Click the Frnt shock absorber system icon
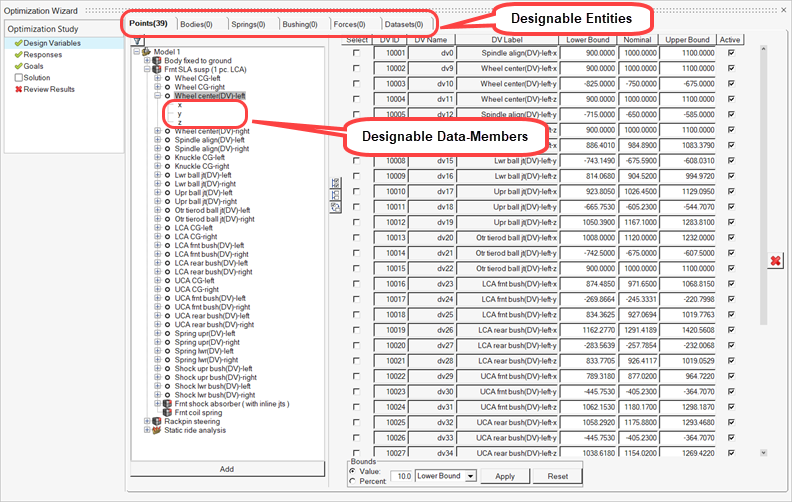 pyautogui.click(x=167, y=403)
